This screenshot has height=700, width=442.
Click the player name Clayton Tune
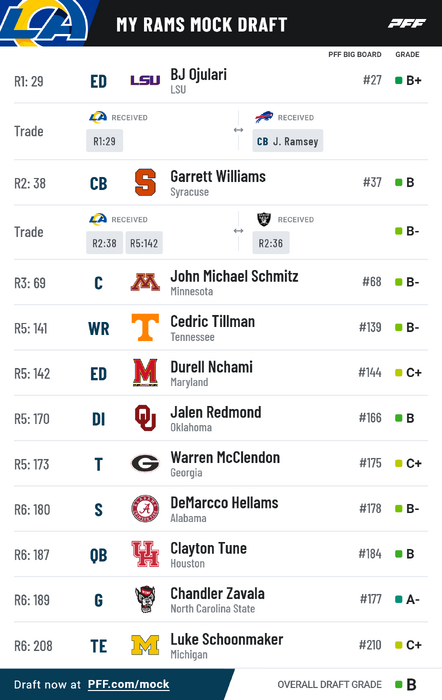click(208, 548)
